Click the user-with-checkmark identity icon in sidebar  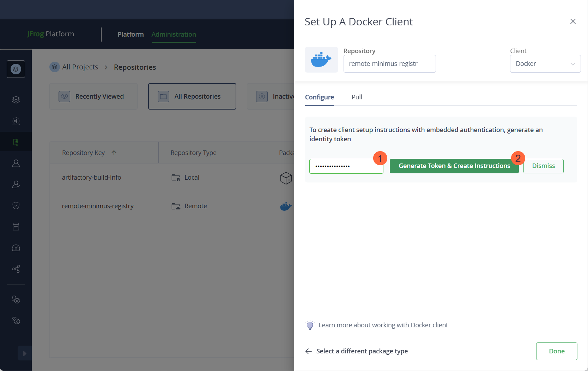tap(16, 184)
